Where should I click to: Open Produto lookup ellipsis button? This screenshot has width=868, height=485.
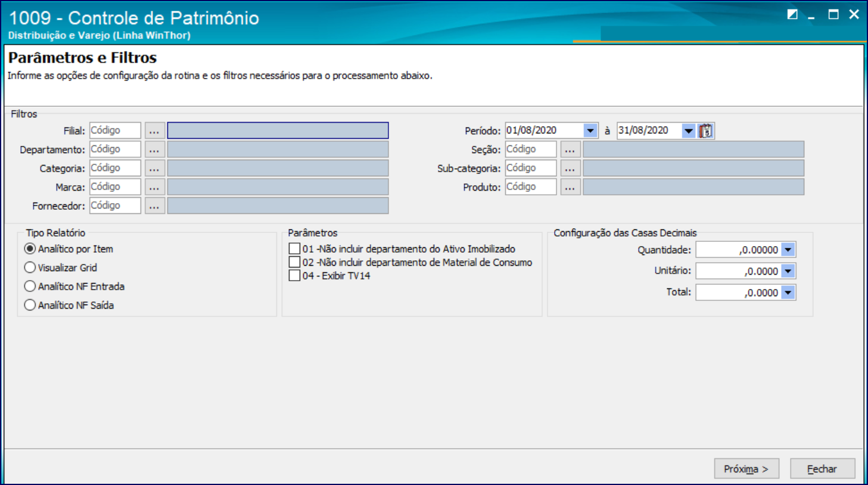tap(570, 187)
